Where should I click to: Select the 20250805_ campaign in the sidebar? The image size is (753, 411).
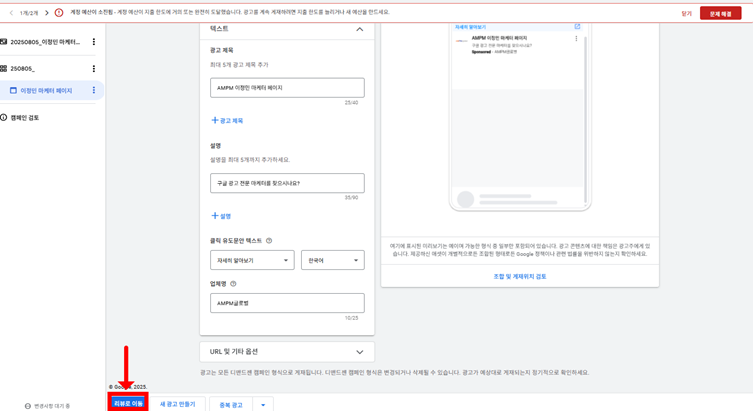(x=45, y=42)
